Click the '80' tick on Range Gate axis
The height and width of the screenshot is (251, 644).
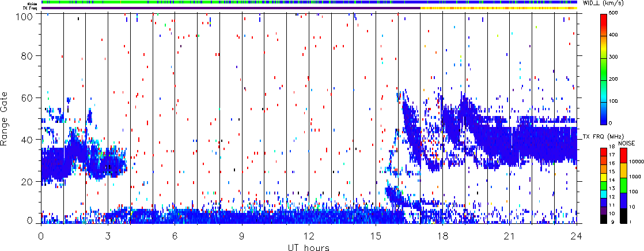26,55
